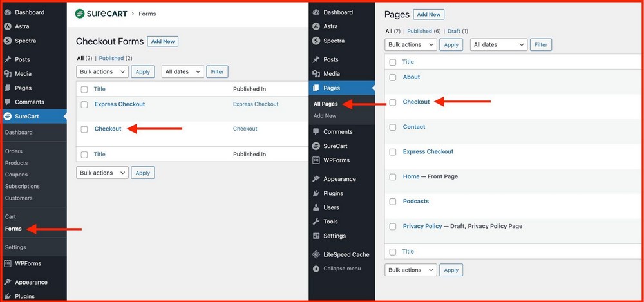This screenshot has height=302, width=644.
Task: Toggle select-all checkbox in Checkout Forms table header
Action: (x=84, y=89)
